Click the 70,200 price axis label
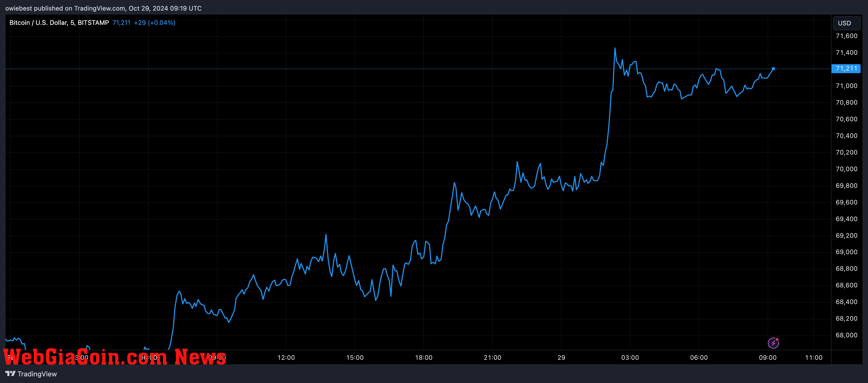 click(846, 152)
